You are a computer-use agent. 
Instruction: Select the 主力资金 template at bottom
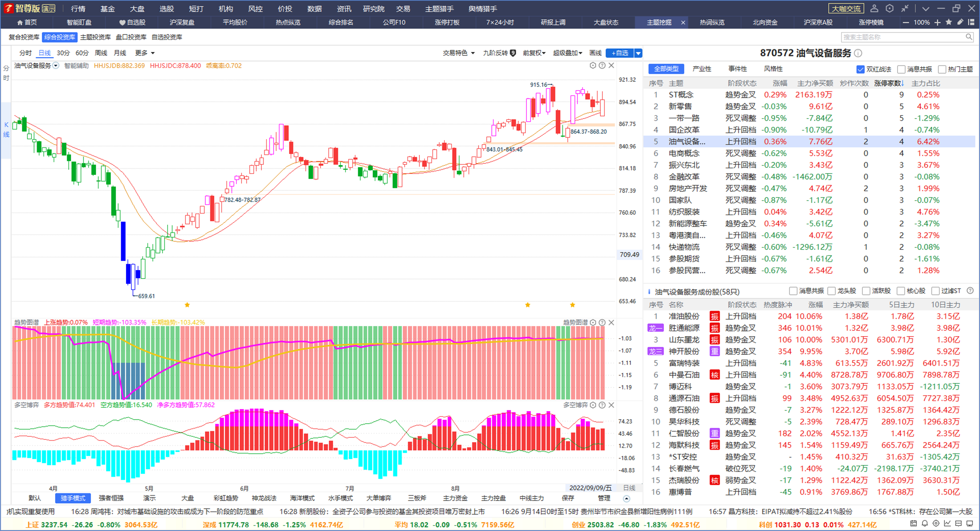click(x=455, y=498)
